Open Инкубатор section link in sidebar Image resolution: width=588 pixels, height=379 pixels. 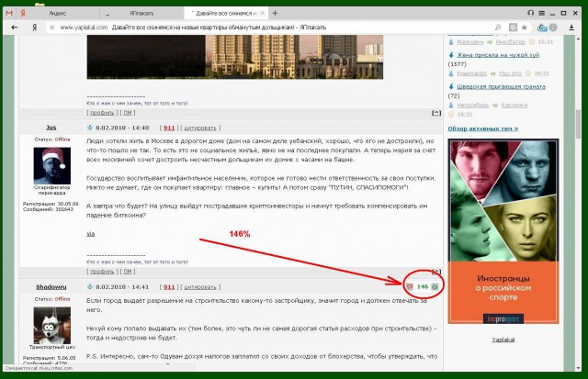[x=510, y=42]
